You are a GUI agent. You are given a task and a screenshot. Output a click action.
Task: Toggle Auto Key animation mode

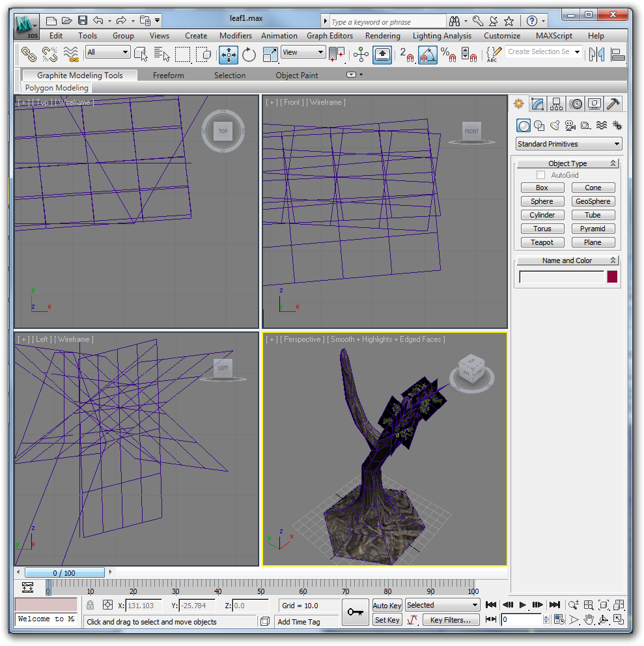coord(387,605)
